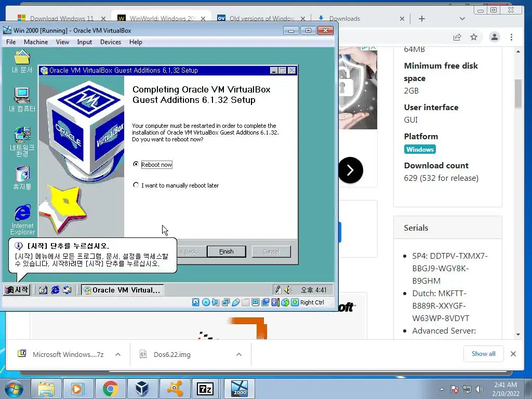The width and height of the screenshot is (532, 399).
Task: Select the 내 컴퓨터 desktop icon
Action: tap(22, 100)
